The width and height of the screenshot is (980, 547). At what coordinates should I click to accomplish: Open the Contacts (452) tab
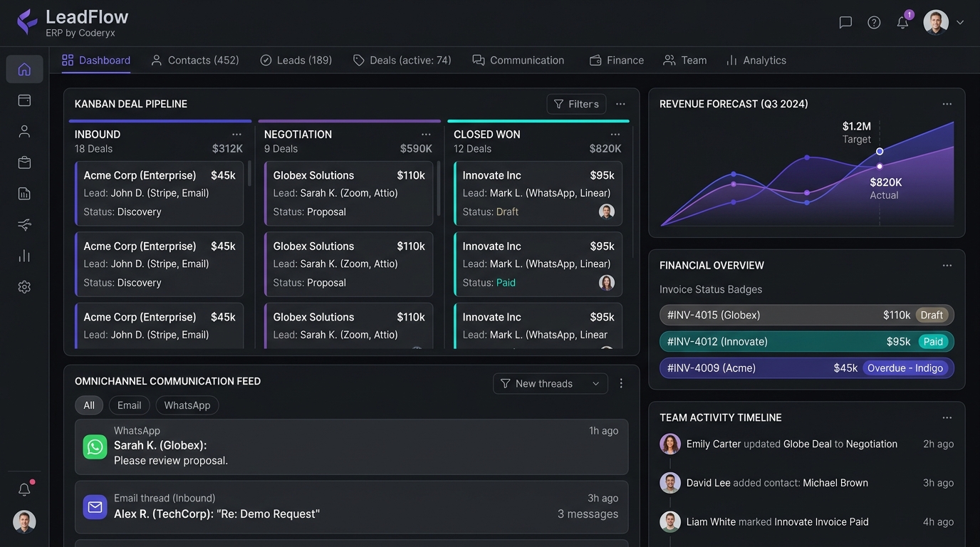click(x=195, y=61)
